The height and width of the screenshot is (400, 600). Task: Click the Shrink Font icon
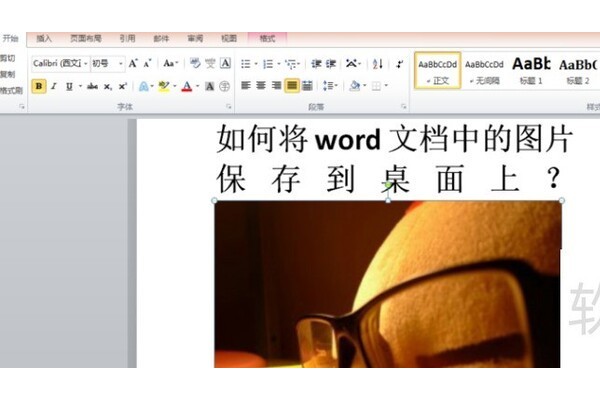147,63
